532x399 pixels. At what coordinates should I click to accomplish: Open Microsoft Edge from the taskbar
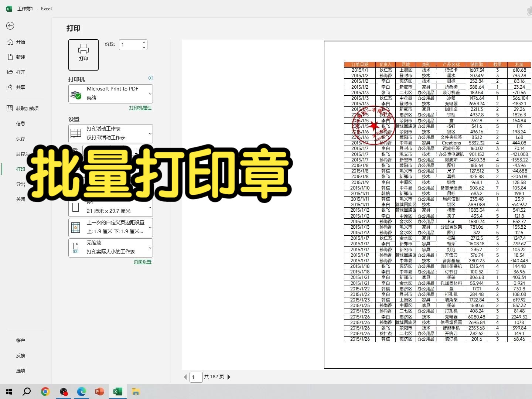tap(81, 392)
